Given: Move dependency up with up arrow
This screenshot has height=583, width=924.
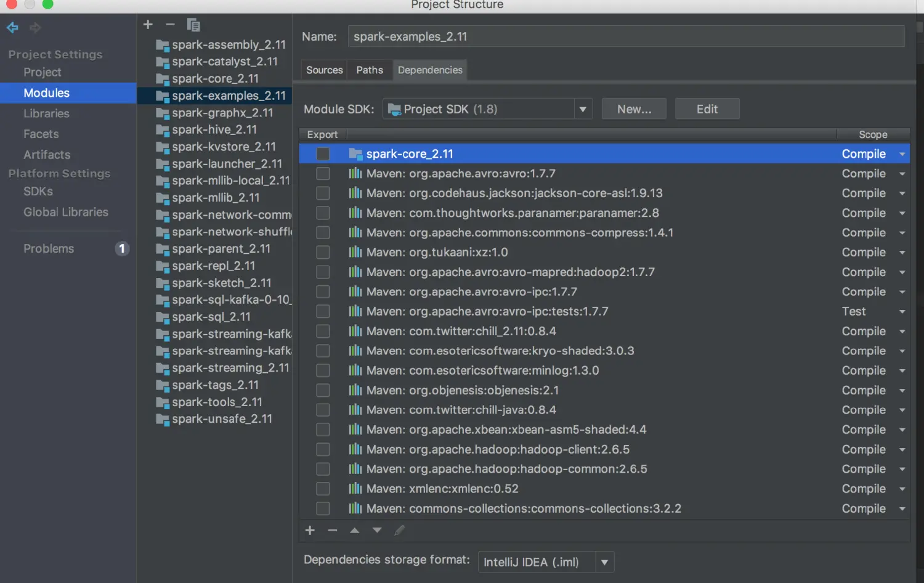Looking at the screenshot, I should [354, 530].
